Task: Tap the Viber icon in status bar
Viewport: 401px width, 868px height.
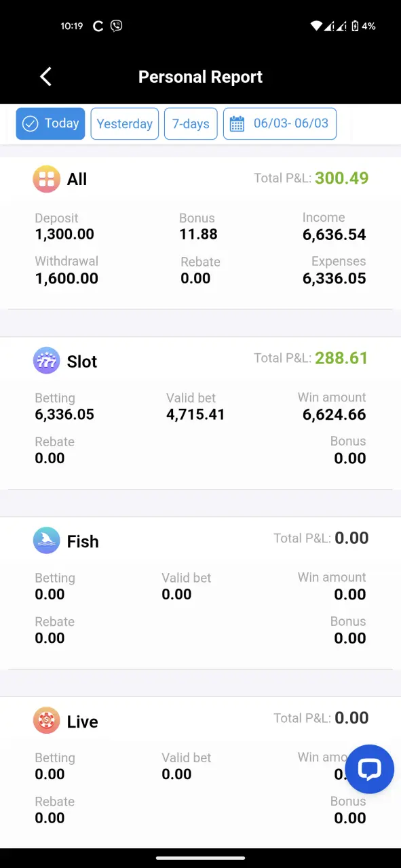Action: [116, 26]
